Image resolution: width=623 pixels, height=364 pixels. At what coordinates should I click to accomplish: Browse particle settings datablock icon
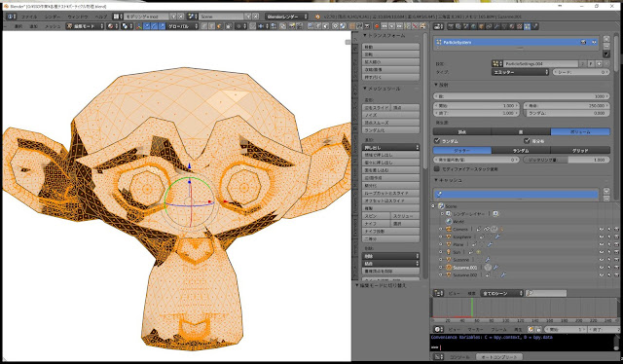(x=497, y=64)
